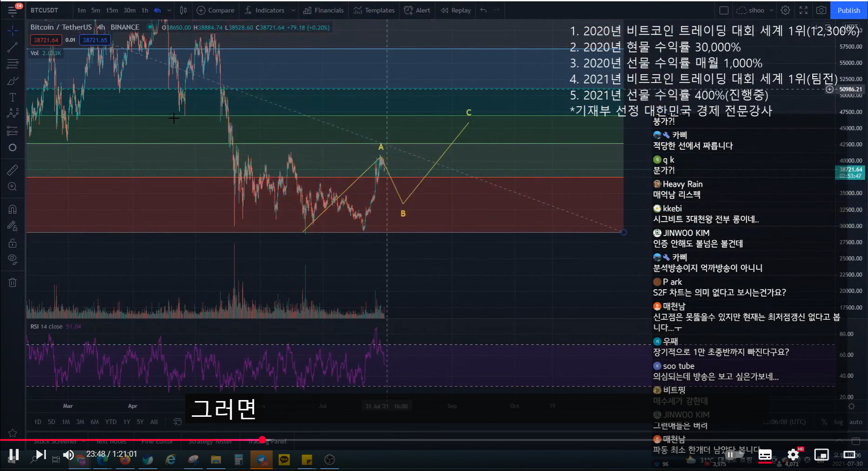
Task: Open the Stock Screener tab
Action: [55, 441]
